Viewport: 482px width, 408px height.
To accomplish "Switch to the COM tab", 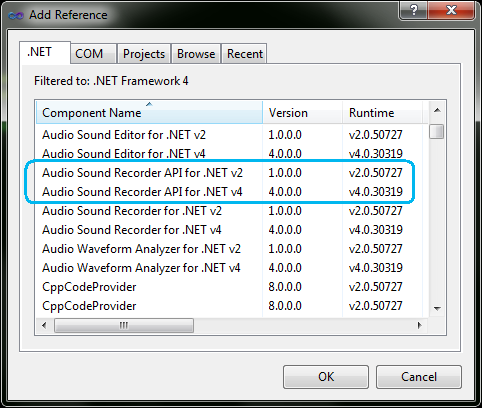I will coord(89,54).
